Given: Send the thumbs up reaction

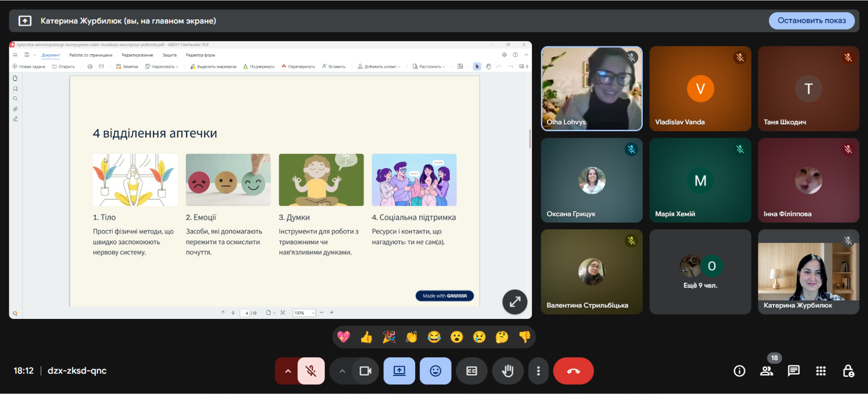Looking at the screenshot, I should click(366, 337).
